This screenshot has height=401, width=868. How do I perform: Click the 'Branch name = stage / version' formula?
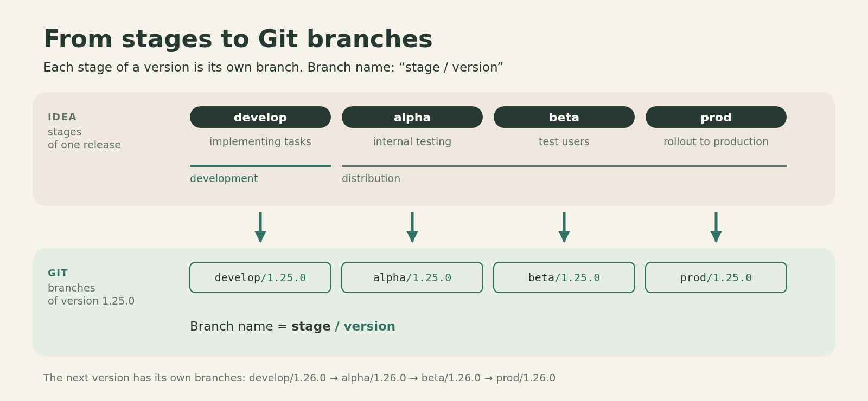point(292,326)
